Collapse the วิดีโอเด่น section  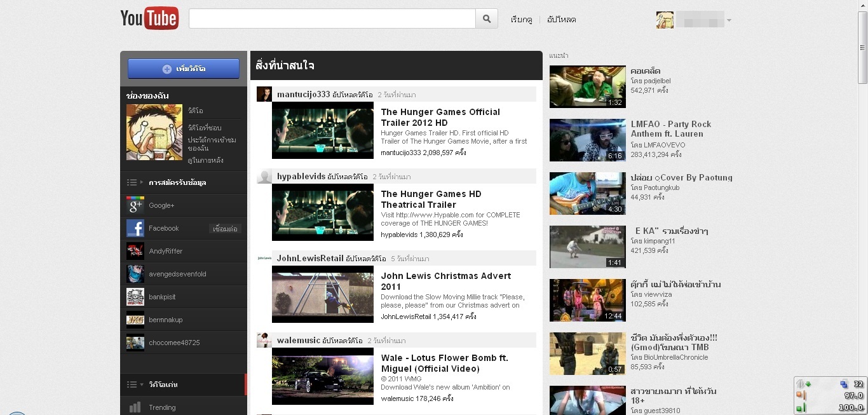[142, 384]
